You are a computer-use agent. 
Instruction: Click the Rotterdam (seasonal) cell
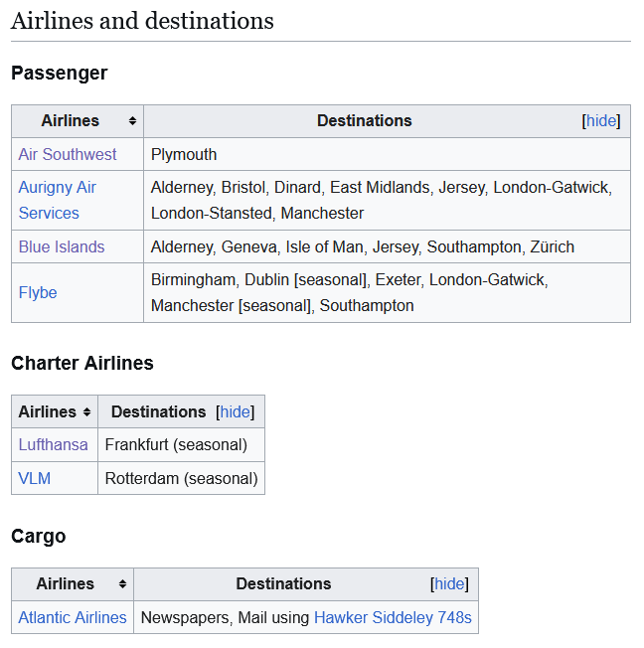tap(181, 478)
